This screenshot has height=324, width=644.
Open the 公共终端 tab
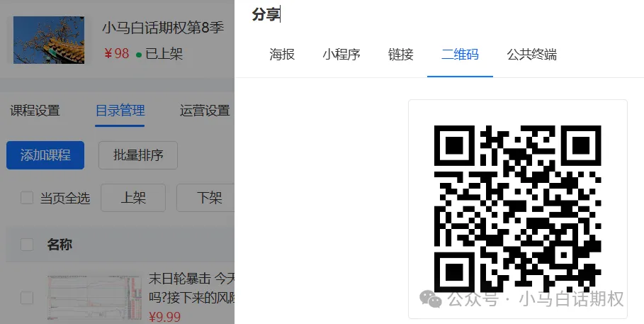(532, 55)
